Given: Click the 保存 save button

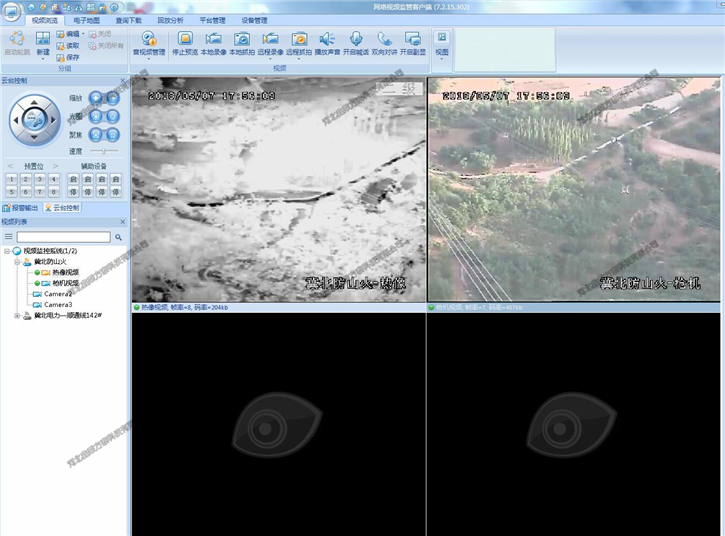Looking at the screenshot, I should pos(68,57).
